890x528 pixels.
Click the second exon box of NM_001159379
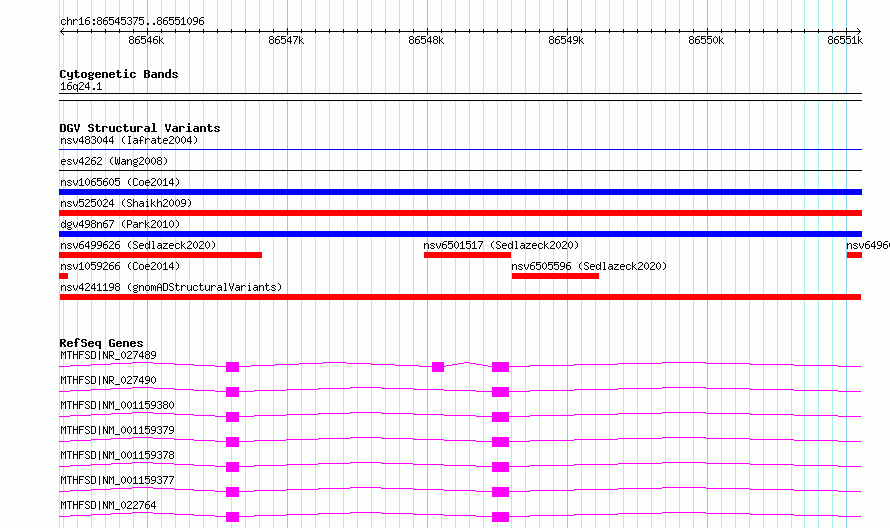pos(500,442)
